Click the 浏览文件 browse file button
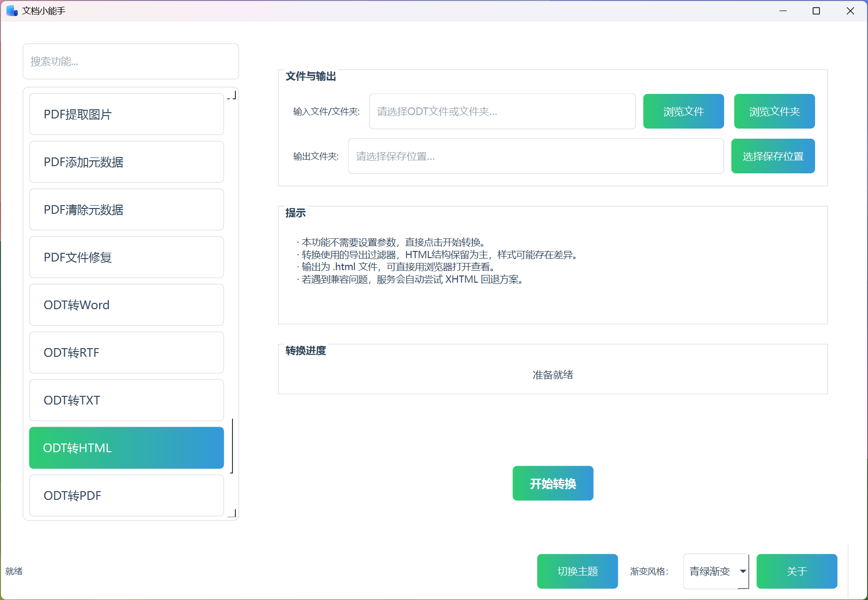This screenshot has height=600, width=868. pyautogui.click(x=683, y=111)
